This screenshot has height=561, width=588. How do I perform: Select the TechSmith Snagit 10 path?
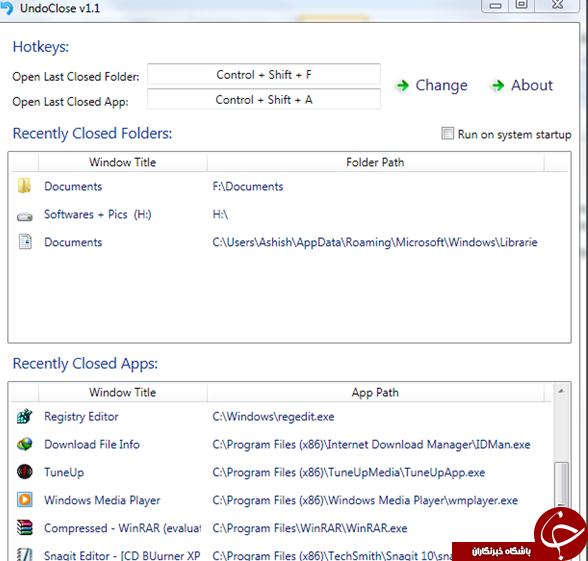pos(332,555)
